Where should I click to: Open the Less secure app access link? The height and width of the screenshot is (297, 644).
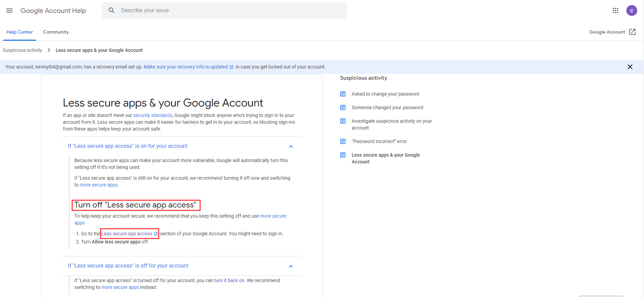[x=127, y=234]
